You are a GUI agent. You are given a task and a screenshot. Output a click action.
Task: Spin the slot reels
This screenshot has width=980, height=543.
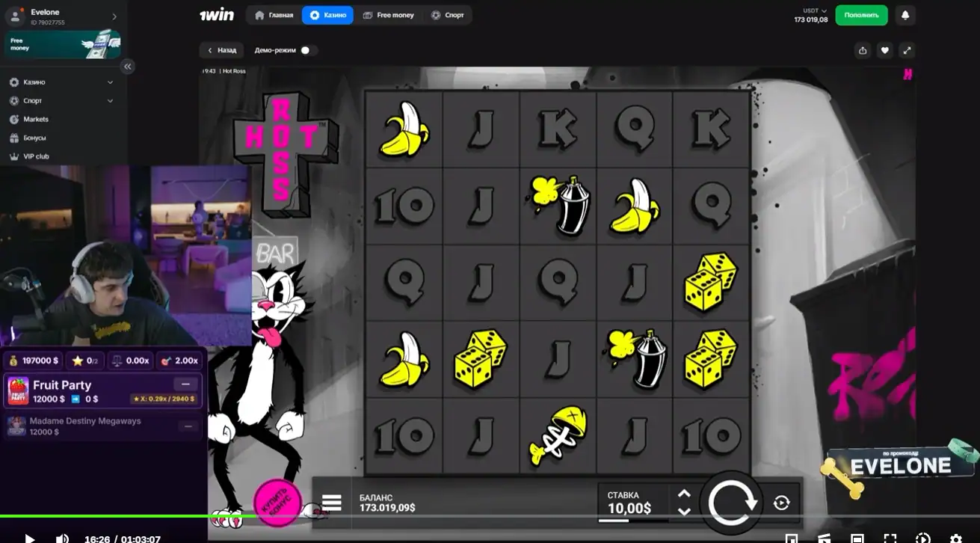[x=731, y=503]
